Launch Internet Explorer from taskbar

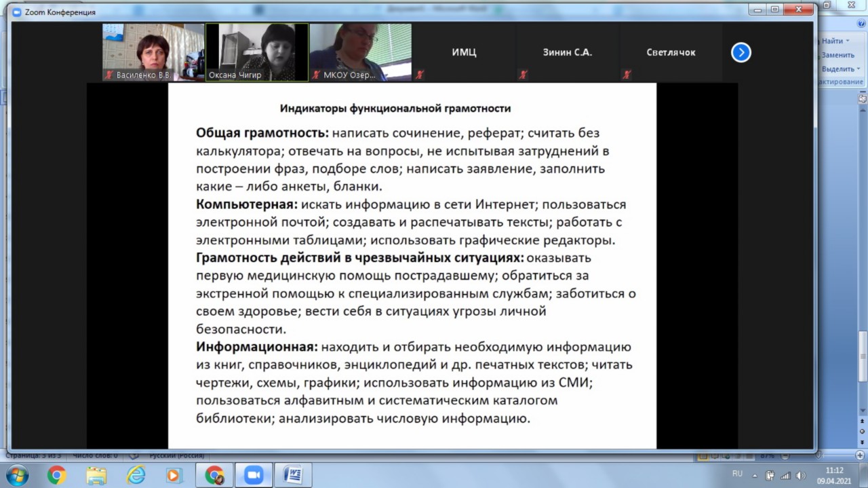(x=136, y=475)
